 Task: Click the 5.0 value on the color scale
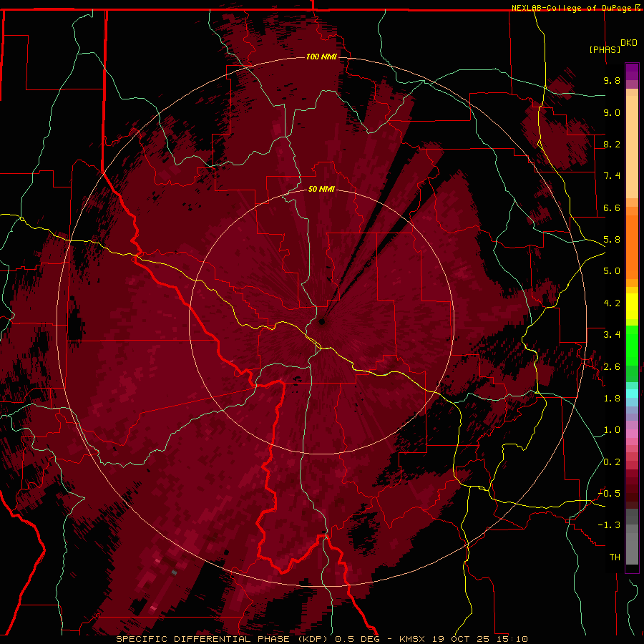pos(612,271)
